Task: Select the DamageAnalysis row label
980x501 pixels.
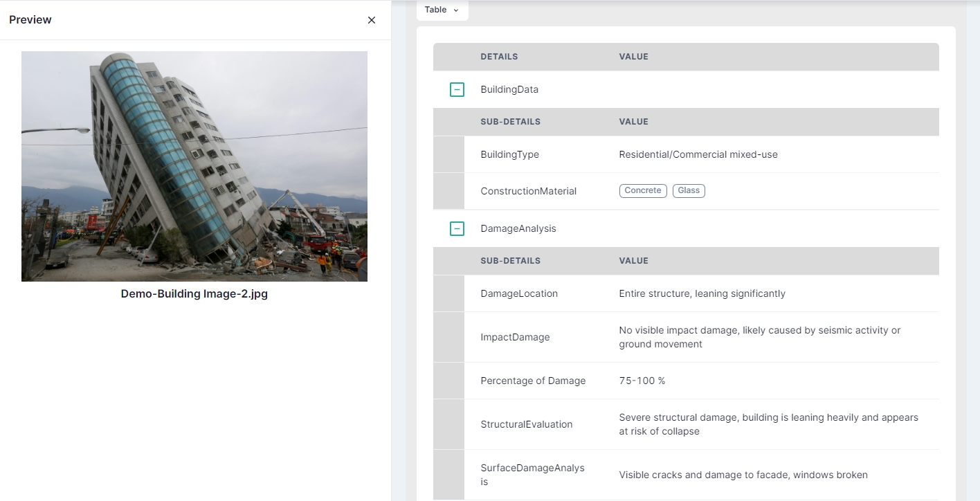Action: (x=518, y=228)
